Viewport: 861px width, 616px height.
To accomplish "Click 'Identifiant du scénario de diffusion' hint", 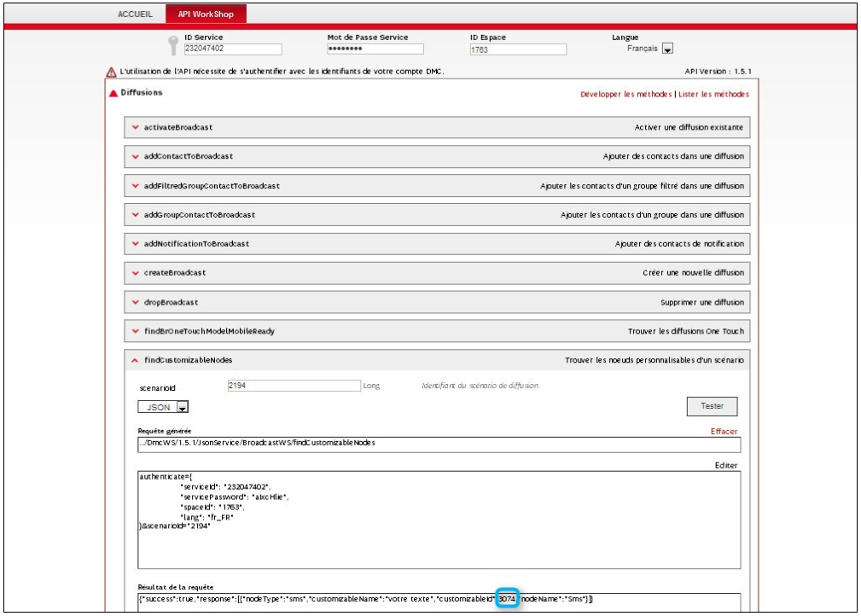I will point(480,386).
